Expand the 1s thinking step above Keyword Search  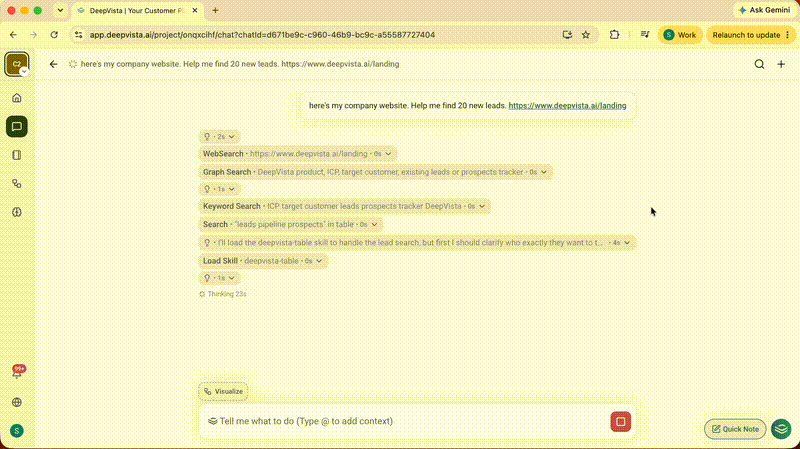219,189
